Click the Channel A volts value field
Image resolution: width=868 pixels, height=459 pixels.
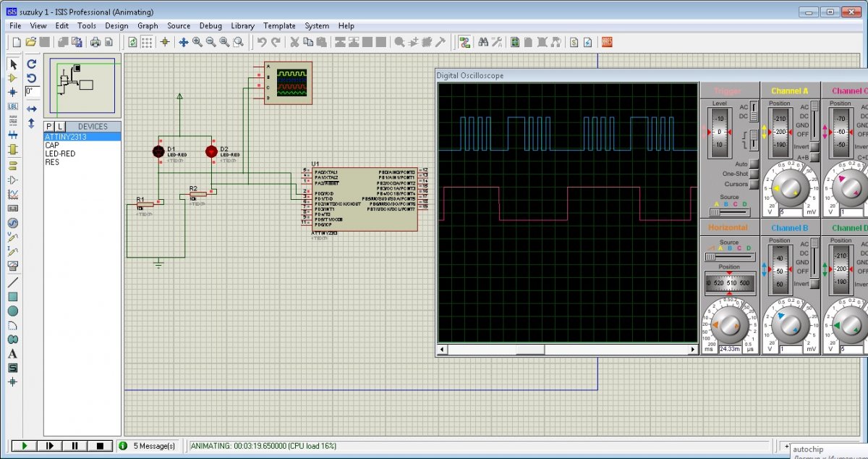click(791, 212)
